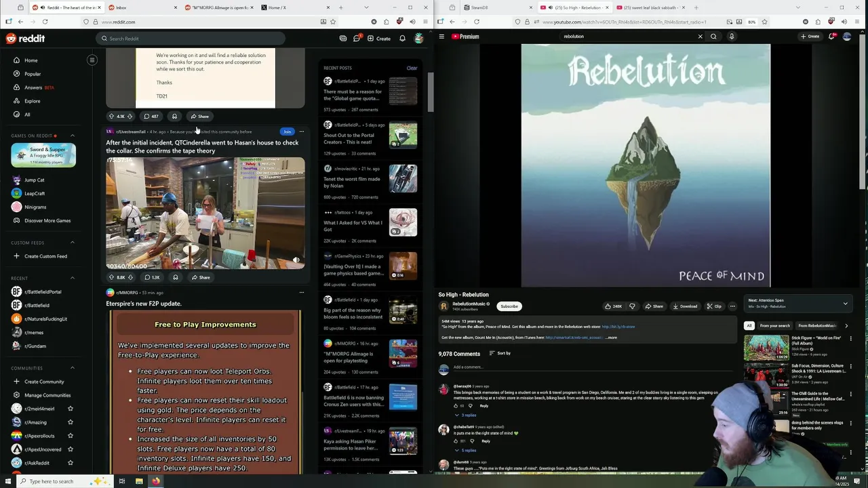Collapse the Recent section in the sidebar

pos(73,279)
